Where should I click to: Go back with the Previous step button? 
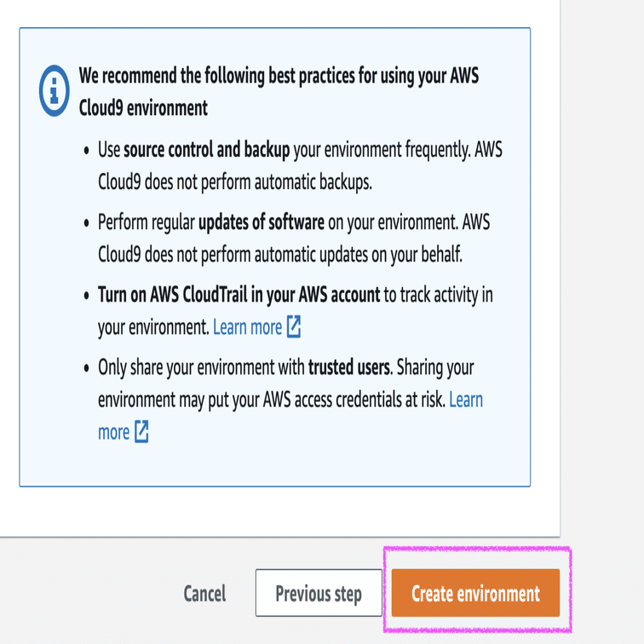pyautogui.click(x=319, y=594)
